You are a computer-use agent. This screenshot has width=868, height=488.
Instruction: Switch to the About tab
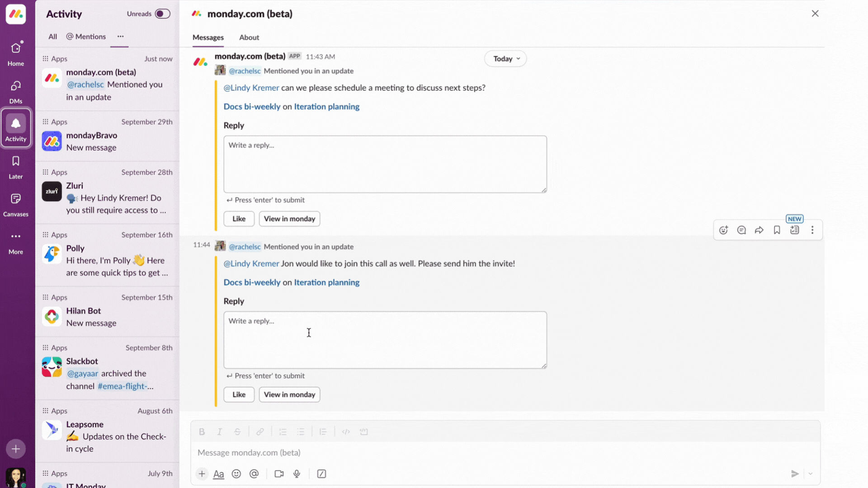249,38
